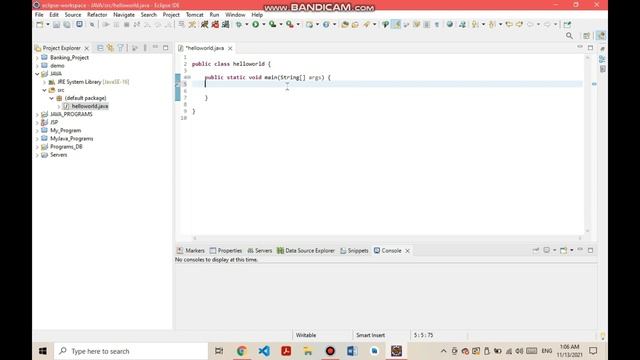The image size is (640, 360).
Task: Click the Next Annotation toolbar icon
Action: [x=475, y=24]
